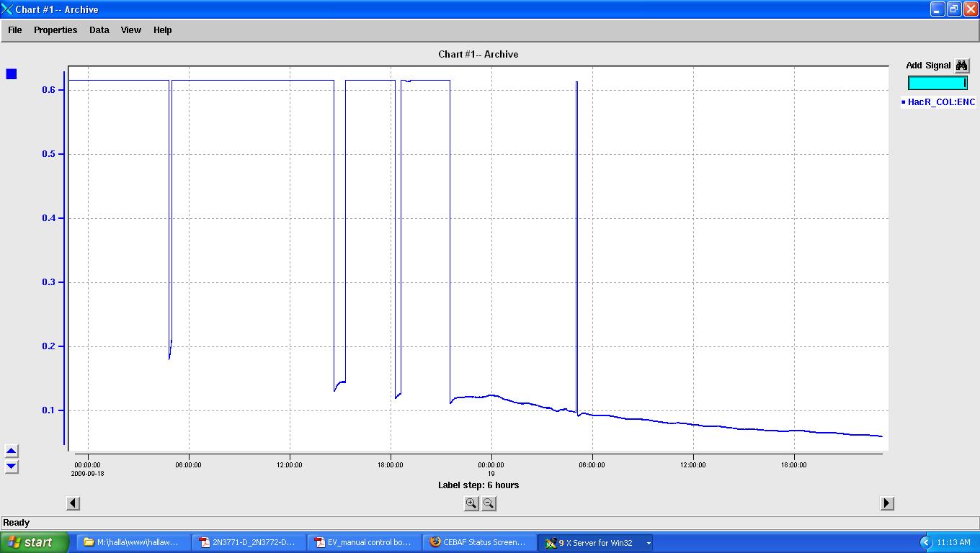Image resolution: width=980 pixels, height=553 pixels.
Task: Click the Add Signal binoculars icon
Action: point(962,66)
